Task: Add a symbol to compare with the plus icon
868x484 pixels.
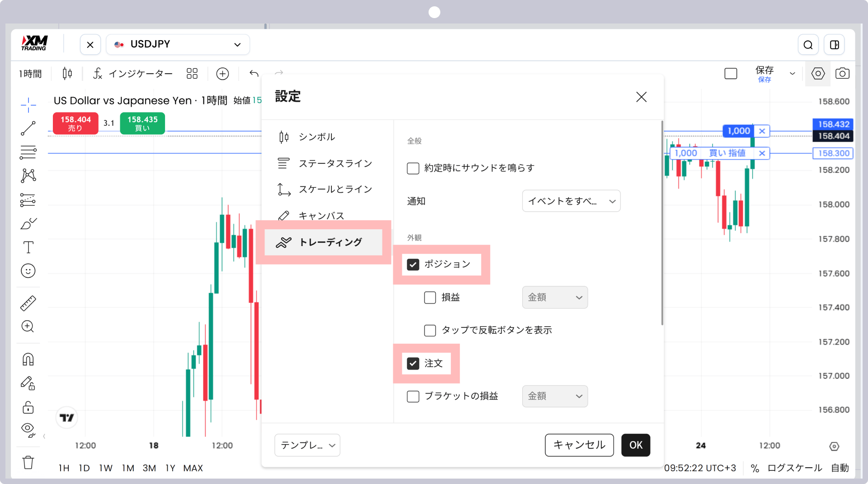Action: pyautogui.click(x=222, y=73)
